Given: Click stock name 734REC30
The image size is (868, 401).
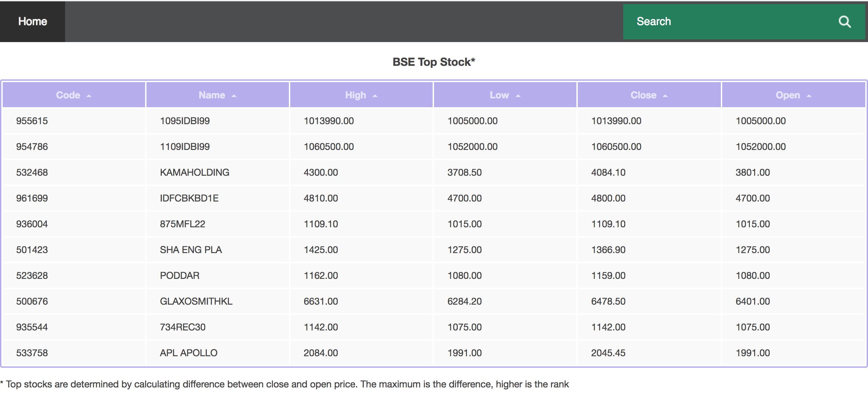Looking at the screenshot, I should pyautogui.click(x=183, y=327).
